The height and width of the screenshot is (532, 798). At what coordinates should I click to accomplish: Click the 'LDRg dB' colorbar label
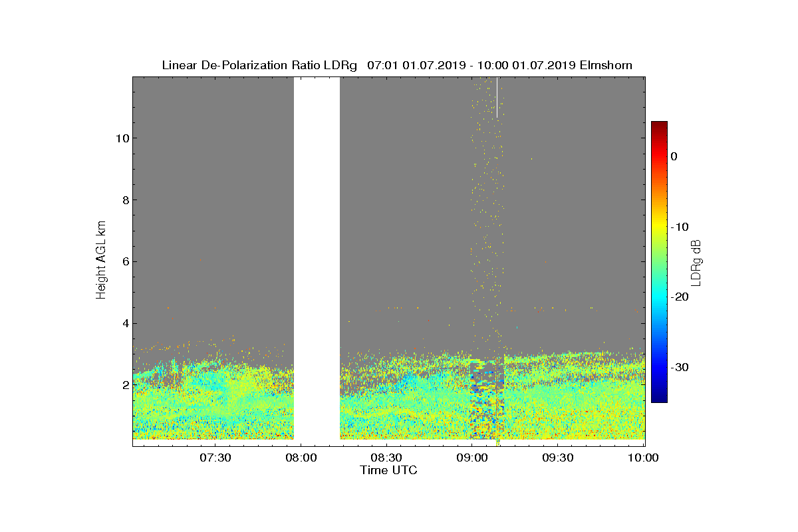696,262
